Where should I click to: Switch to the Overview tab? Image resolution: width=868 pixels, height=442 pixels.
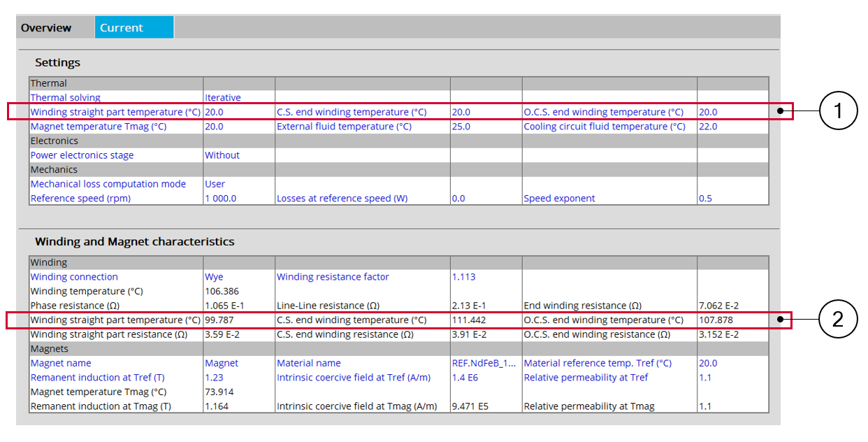pyautogui.click(x=46, y=28)
